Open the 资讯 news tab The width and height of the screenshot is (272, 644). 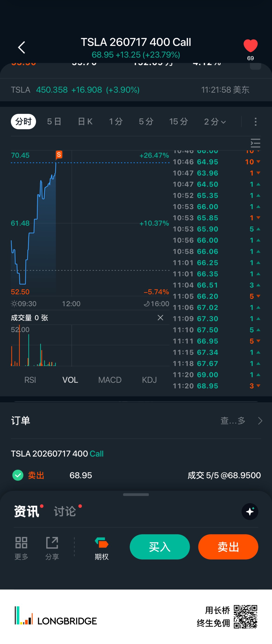27,511
